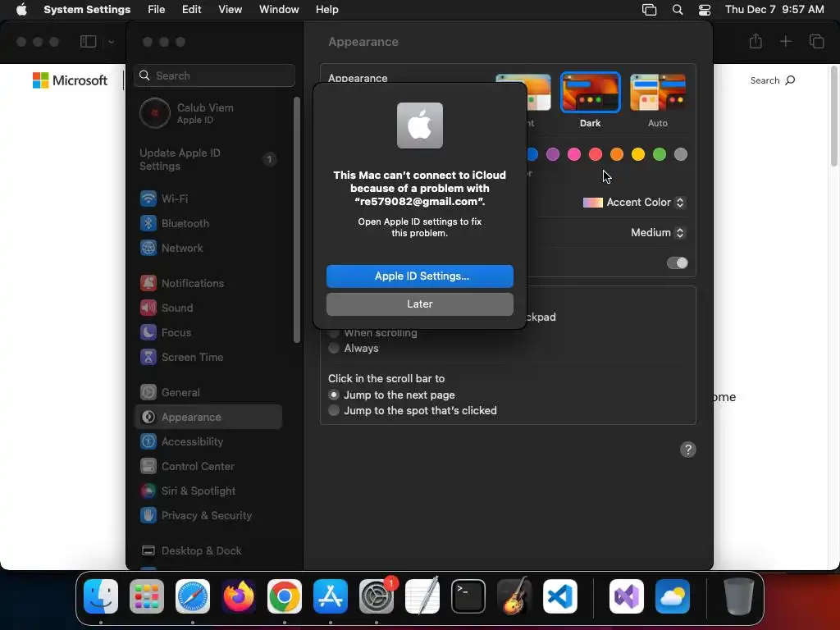Viewport: 840px width, 630px height.
Task: Toggle the switch below the Medium setting
Action: tap(677, 263)
